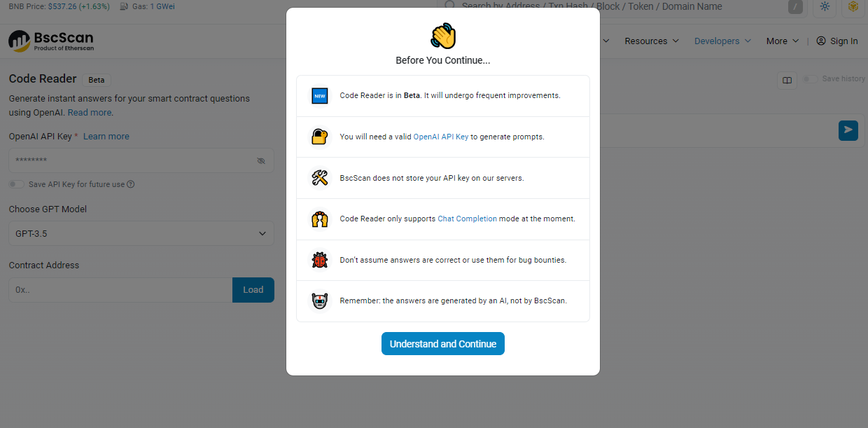Click text about BscScan not storing API key
The image size is (868, 428).
click(432, 178)
